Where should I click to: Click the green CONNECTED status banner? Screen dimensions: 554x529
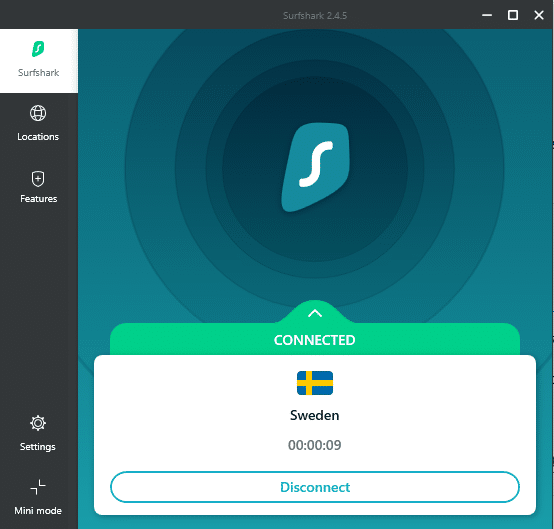[x=315, y=339]
